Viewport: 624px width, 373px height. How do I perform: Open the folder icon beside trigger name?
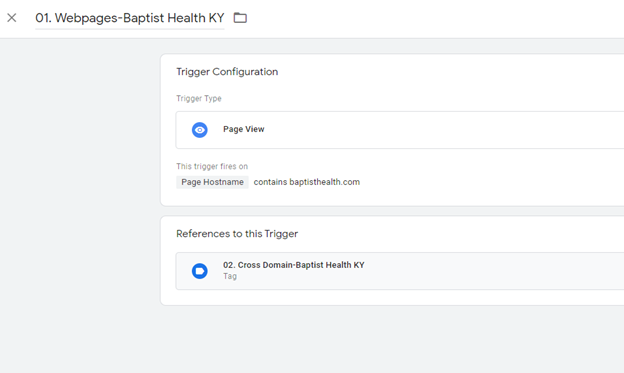[240, 18]
